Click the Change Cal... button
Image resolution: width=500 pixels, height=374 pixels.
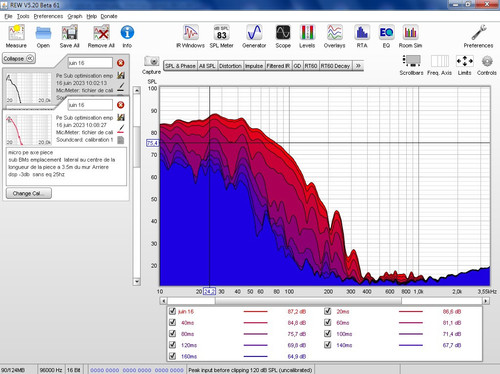(x=29, y=193)
